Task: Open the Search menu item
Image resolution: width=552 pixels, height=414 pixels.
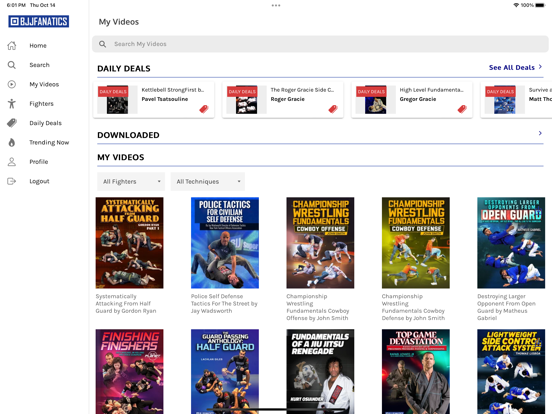Action: pos(39,65)
